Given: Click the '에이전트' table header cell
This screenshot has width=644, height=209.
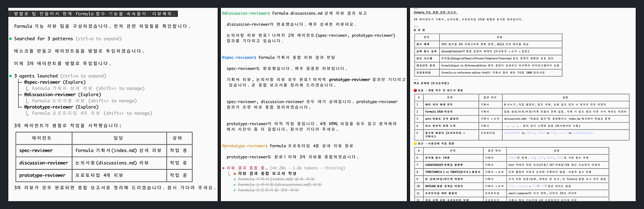Looking at the screenshot, I should click(43, 137).
